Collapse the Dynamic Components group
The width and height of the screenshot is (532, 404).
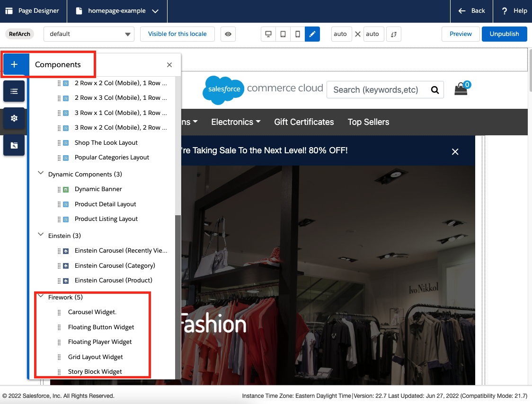(41, 174)
